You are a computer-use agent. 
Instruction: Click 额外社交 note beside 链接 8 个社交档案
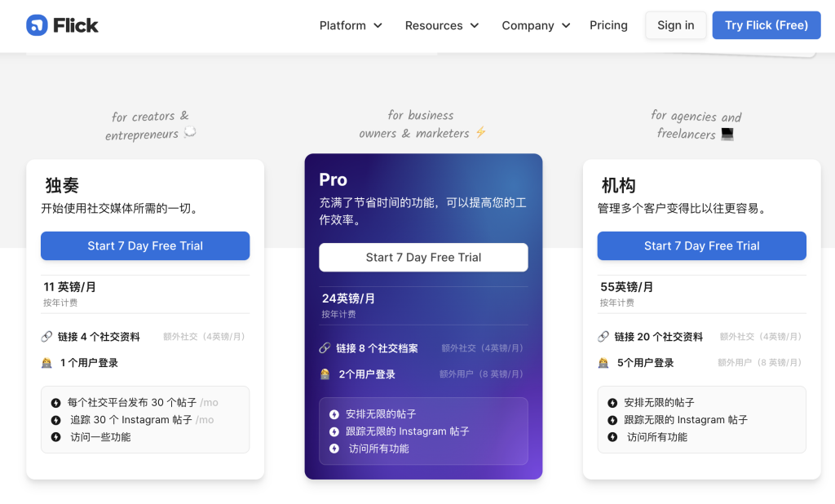[483, 348]
